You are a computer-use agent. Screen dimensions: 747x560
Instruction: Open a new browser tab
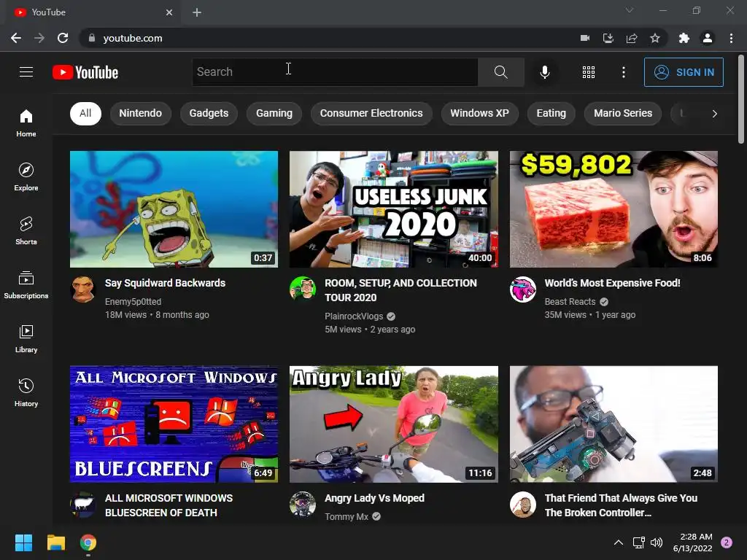coord(197,12)
